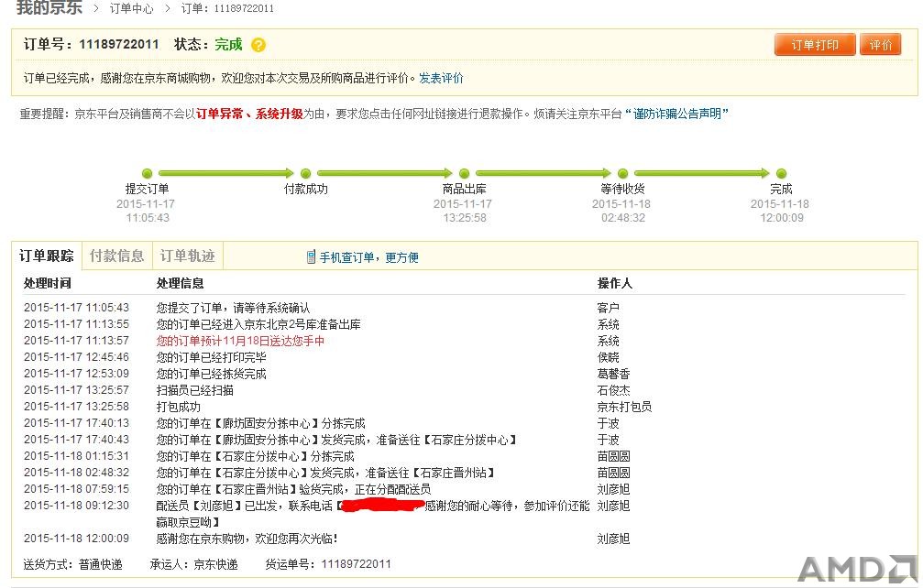Go to 我的京东 in the breadcrumb
This screenshot has width=923, height=588.
pos(49,7)
